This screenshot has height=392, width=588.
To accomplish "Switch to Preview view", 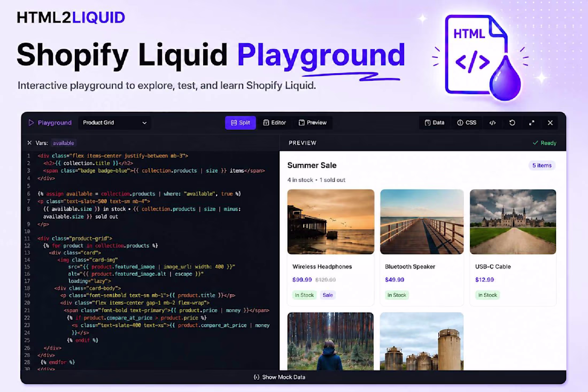I will [x=313, y=122].
